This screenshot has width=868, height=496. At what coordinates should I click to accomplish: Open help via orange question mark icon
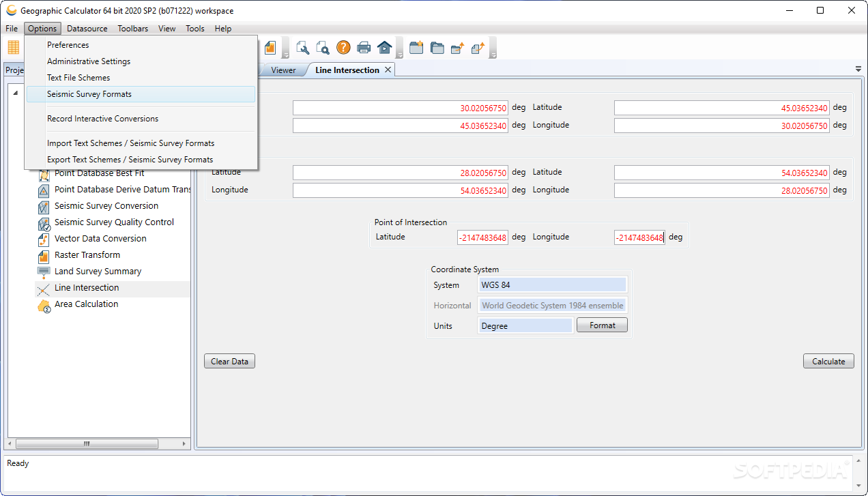(x=343, y=47)
